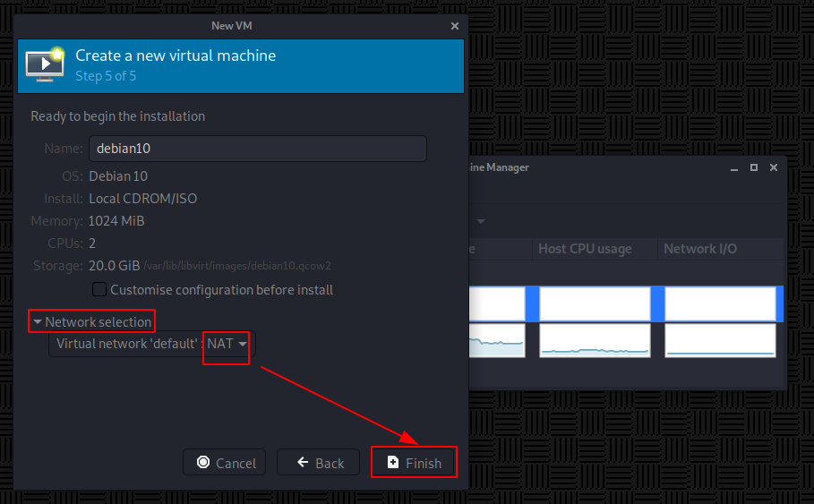Click the Cancel button
The width and height of the screenshot is (814, 504).
(x=224, y=463)
